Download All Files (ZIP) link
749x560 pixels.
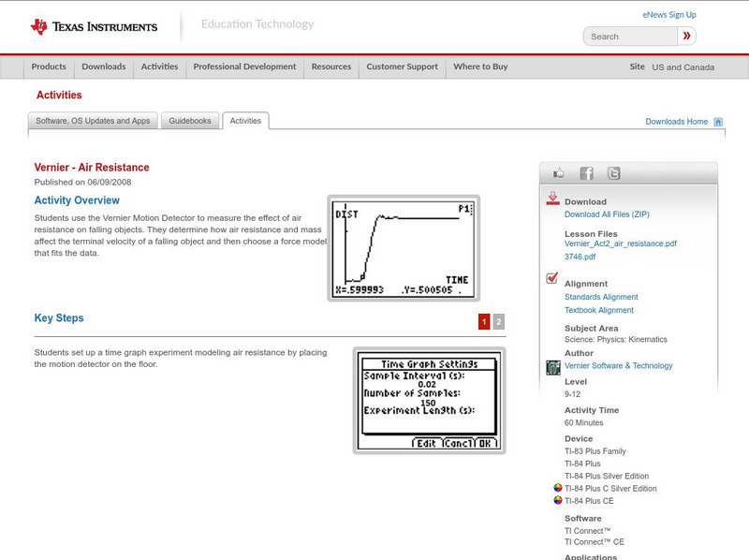click(606, 214)
